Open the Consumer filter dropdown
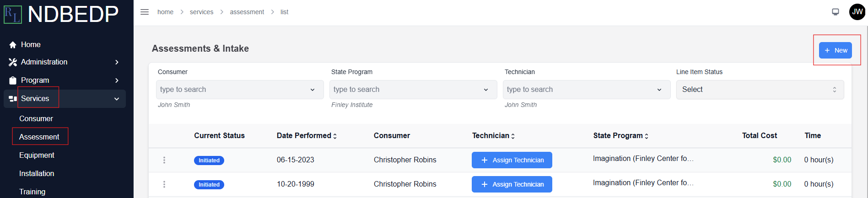The width and height of the screenshot is (868, 198). (x=240, y=90)
